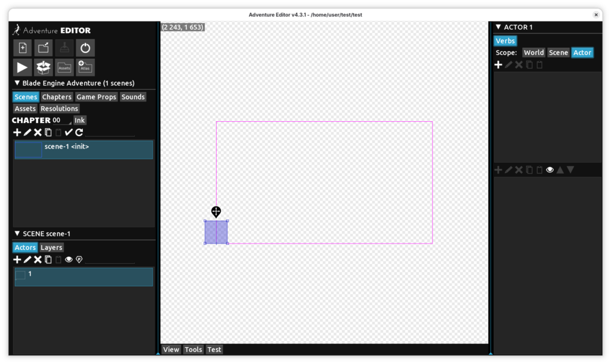The height and width of the screenshot is (364, 611).
Task: Click the New Project icon
Action: [x=23, y=48]
